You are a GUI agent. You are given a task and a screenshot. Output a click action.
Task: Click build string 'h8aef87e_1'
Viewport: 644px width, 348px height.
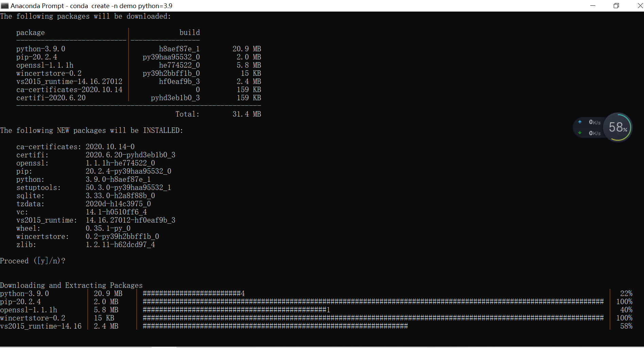(x=180, y=49)
